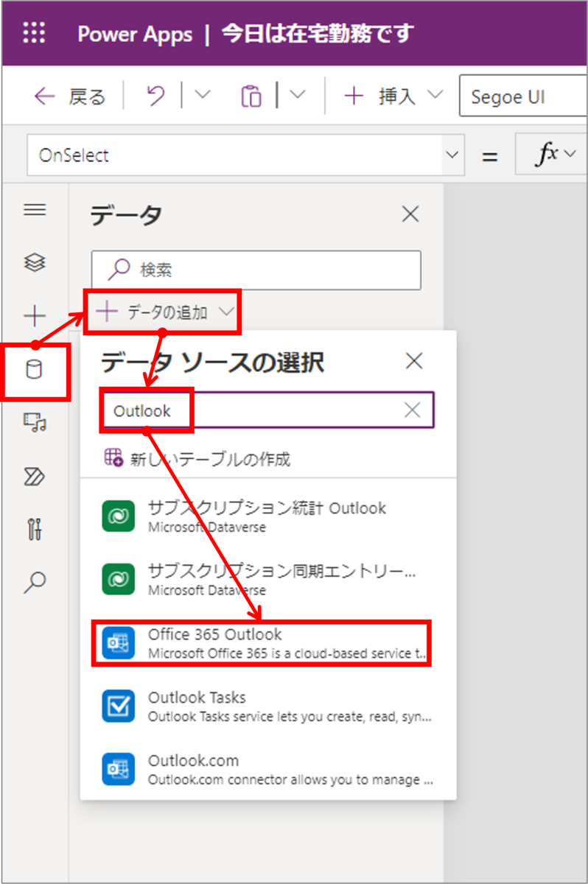
Task: Expand the undo dropdown arrow
Action: [202, 95]
